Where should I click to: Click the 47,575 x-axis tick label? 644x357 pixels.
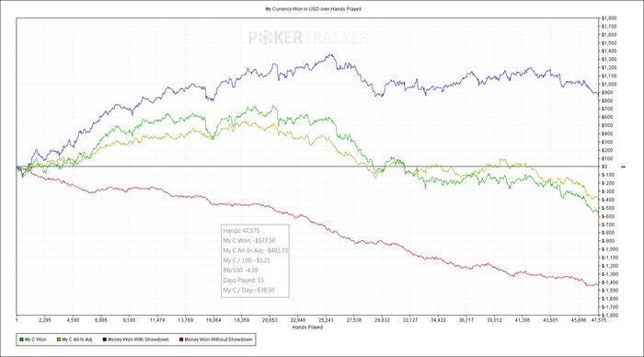598,320
